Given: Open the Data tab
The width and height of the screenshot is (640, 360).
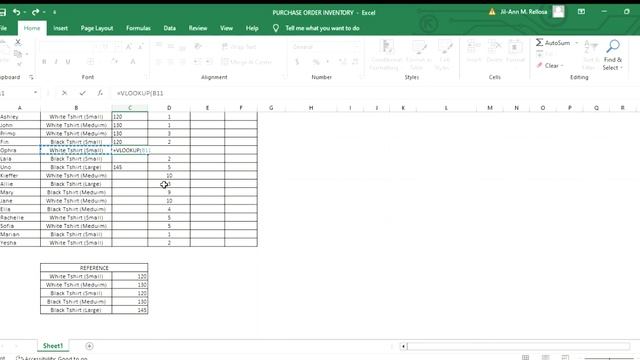Looking at the screenshot, I should (169, 28).
